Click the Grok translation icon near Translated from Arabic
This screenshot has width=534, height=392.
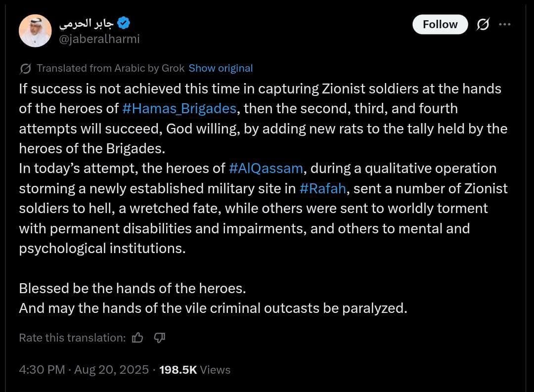pyautogui.click(x=25, y=68)
